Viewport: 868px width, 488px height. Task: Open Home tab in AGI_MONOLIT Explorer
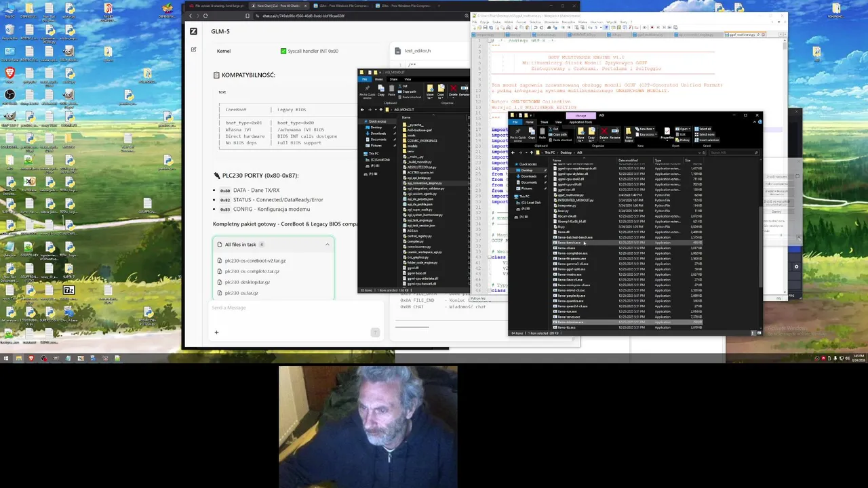click(378, 79)
